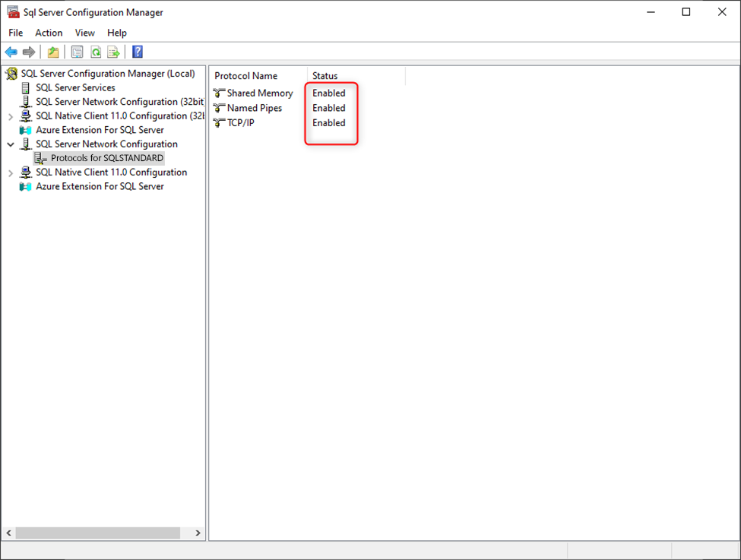Viewport: 741px width, 560px height.
Task: Click the SQL Server Services icon in tree
Action: click(x=26, y=88)
